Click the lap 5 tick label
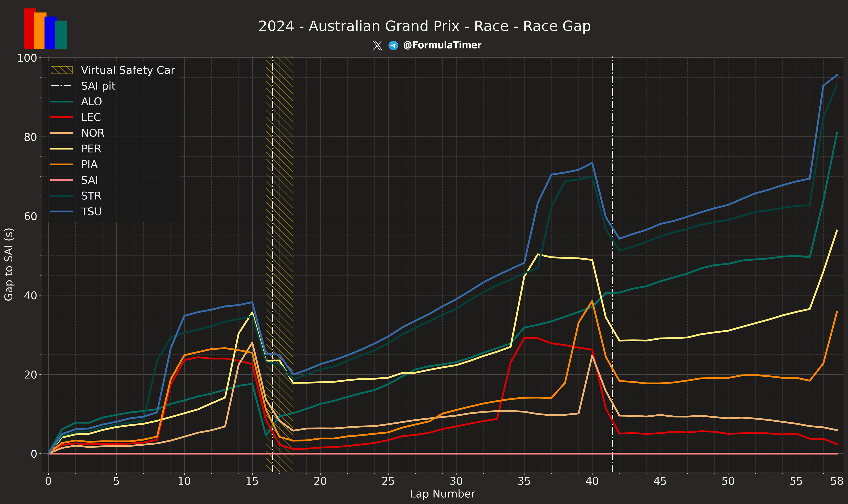Screen dimensions: 848x504 116,481
